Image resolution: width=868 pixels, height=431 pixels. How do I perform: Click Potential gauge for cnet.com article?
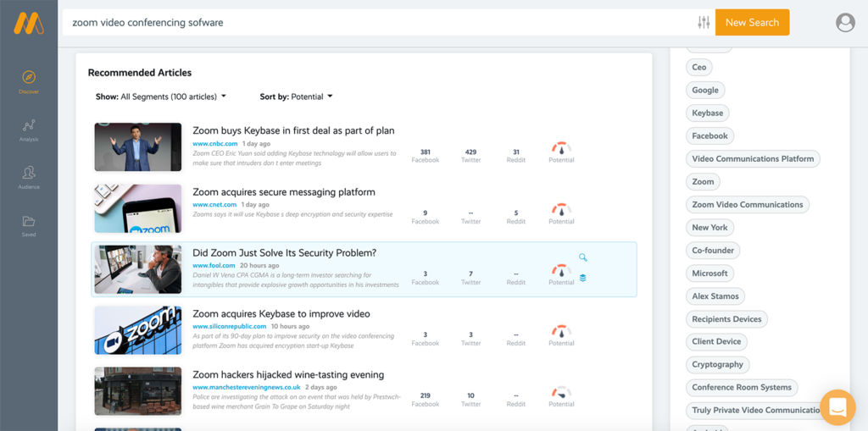click(x=561, y=209)
